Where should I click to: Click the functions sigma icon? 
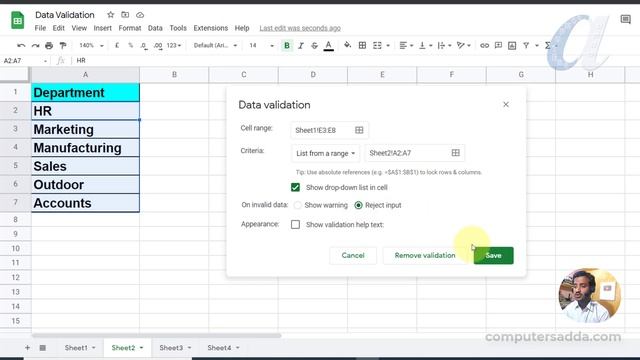pos(548,45)
